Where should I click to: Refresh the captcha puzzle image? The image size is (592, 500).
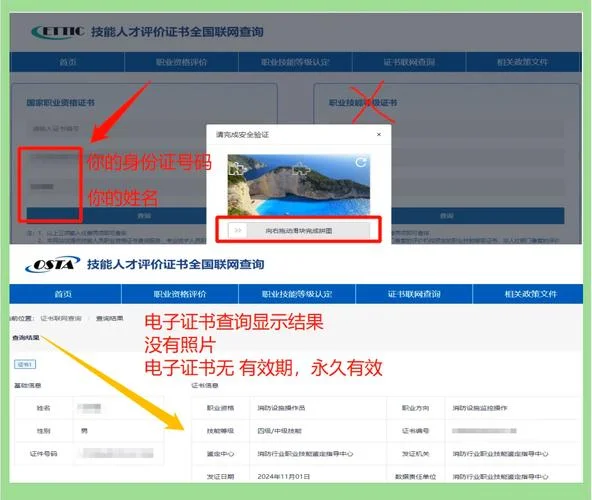(361, 162)
